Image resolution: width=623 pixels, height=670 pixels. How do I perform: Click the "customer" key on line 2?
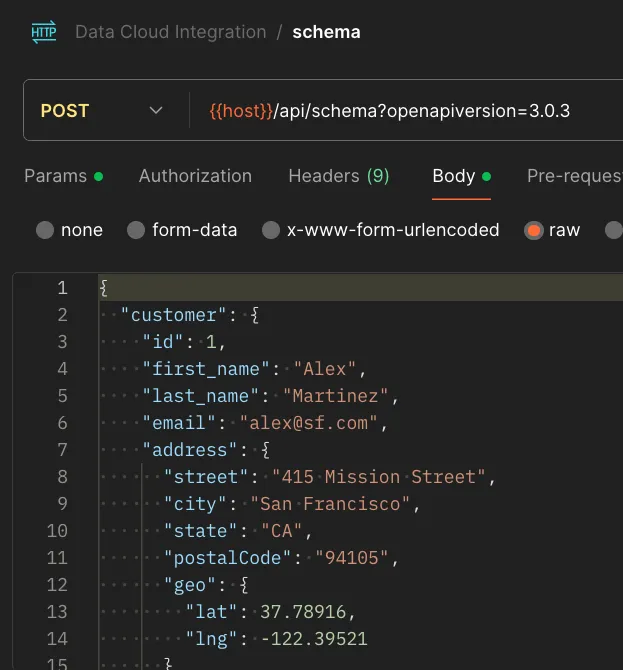pyautogui.click(x=173, y=315)
